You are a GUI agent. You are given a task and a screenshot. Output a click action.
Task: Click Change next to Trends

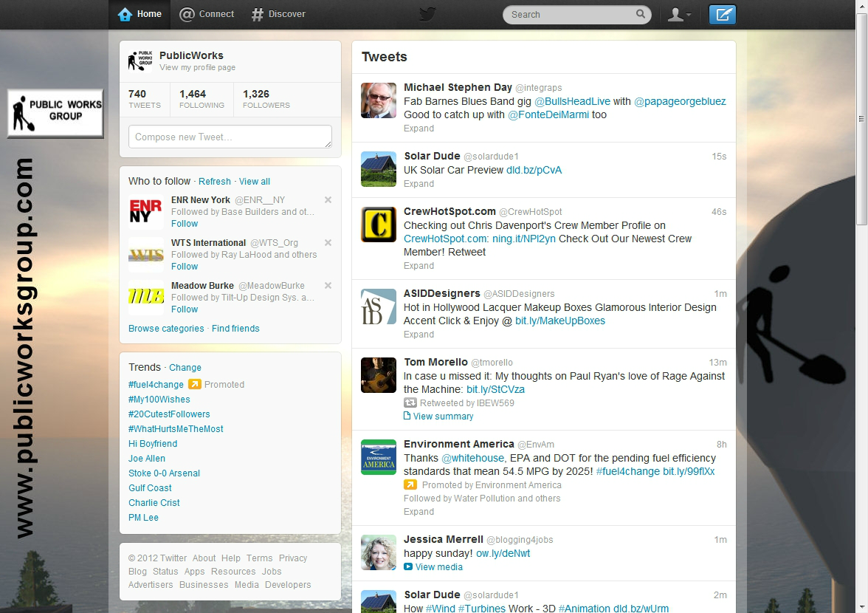point(185,368)
